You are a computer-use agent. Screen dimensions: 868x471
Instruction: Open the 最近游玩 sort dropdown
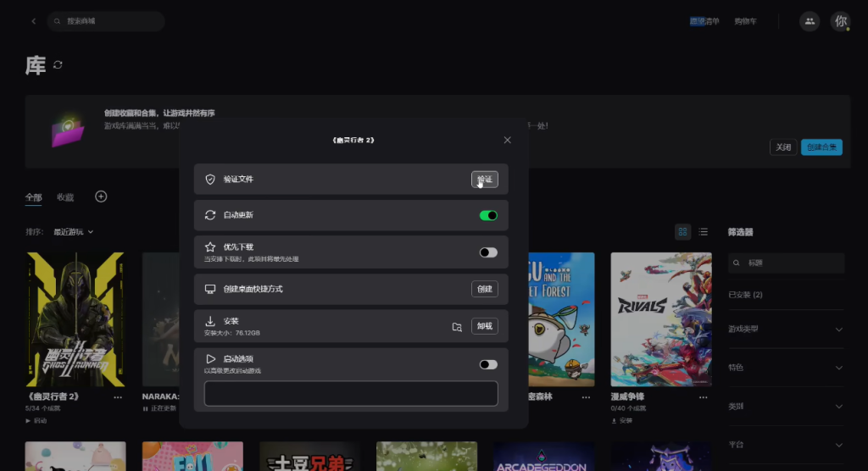pos(73,231)
